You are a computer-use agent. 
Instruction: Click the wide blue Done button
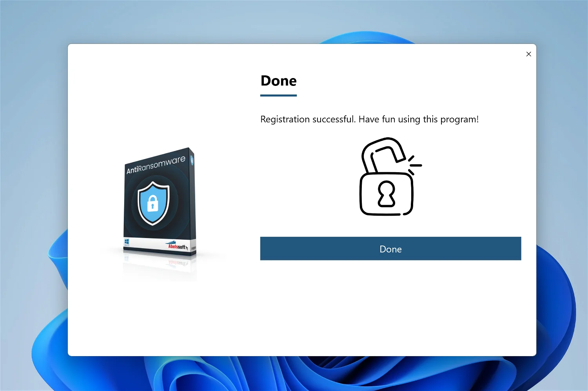(x=390, y=249)
